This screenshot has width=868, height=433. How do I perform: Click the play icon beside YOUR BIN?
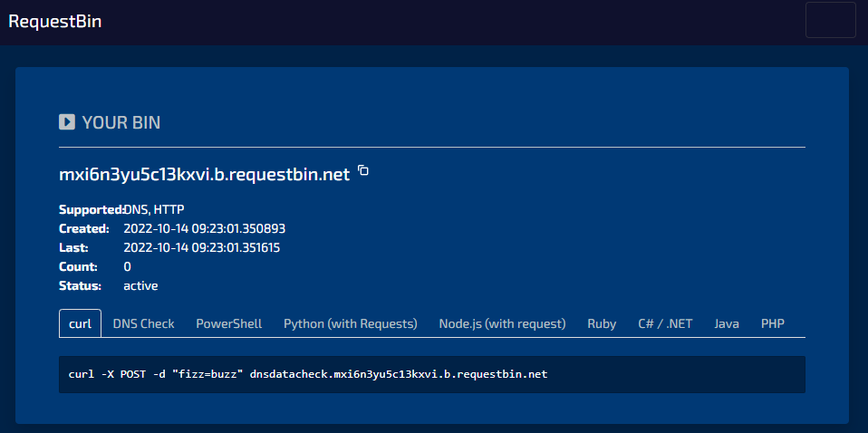point(67,121)
